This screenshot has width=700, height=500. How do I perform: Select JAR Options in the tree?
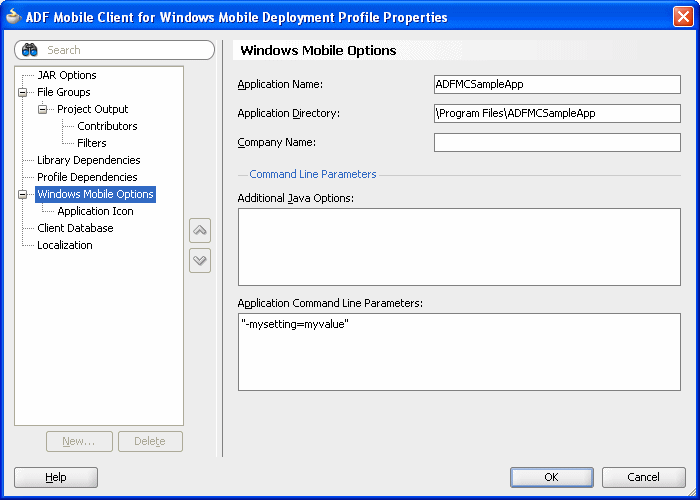pos(67,75)
